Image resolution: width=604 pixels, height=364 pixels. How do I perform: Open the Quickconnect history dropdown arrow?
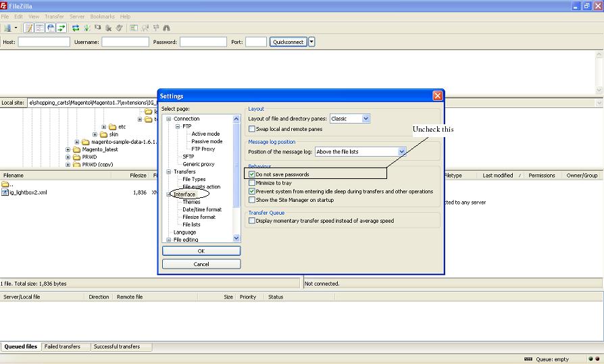coord(311,42)
